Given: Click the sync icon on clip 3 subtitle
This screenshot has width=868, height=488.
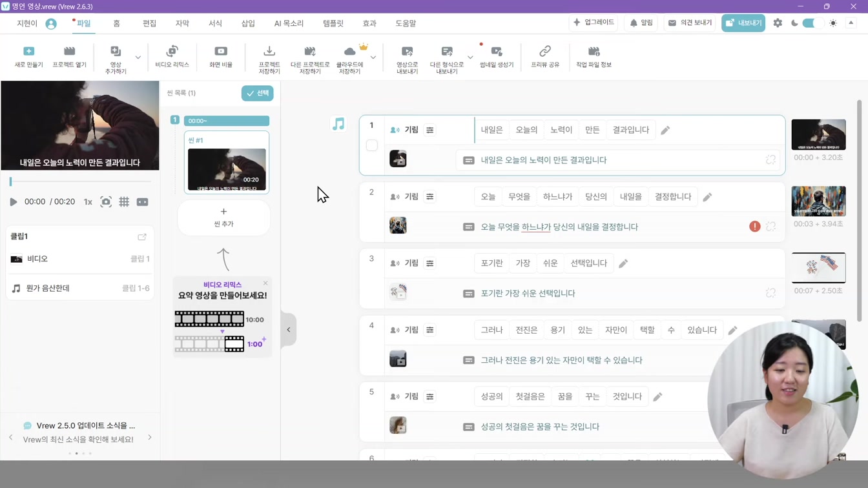Looking at the screenshot, I should tap(770, 293).
